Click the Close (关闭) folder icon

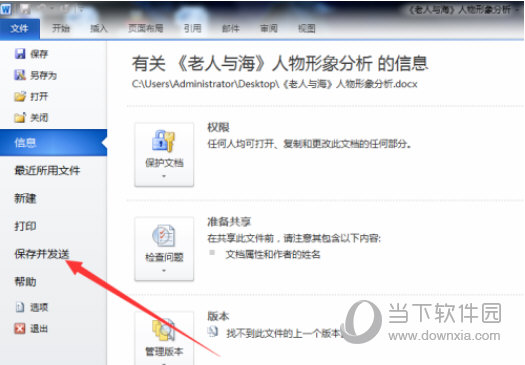click(x=20, y=118)
